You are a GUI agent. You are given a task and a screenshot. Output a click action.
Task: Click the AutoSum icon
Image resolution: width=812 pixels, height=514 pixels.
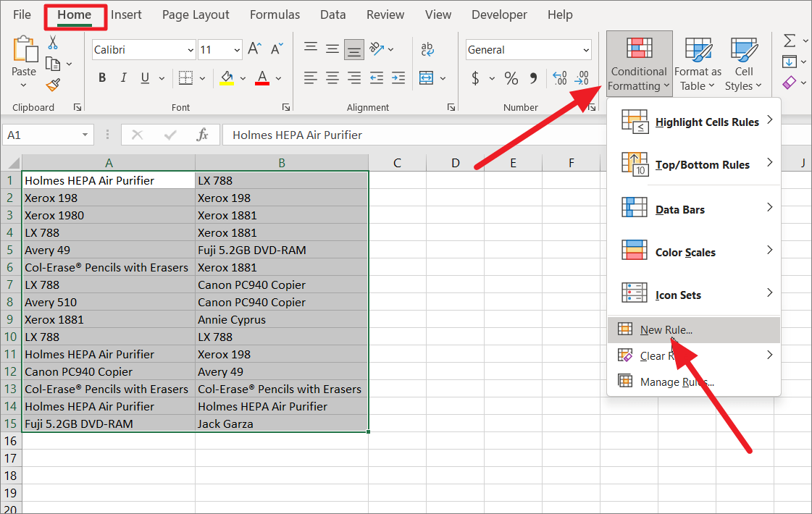tap(789, 40)
